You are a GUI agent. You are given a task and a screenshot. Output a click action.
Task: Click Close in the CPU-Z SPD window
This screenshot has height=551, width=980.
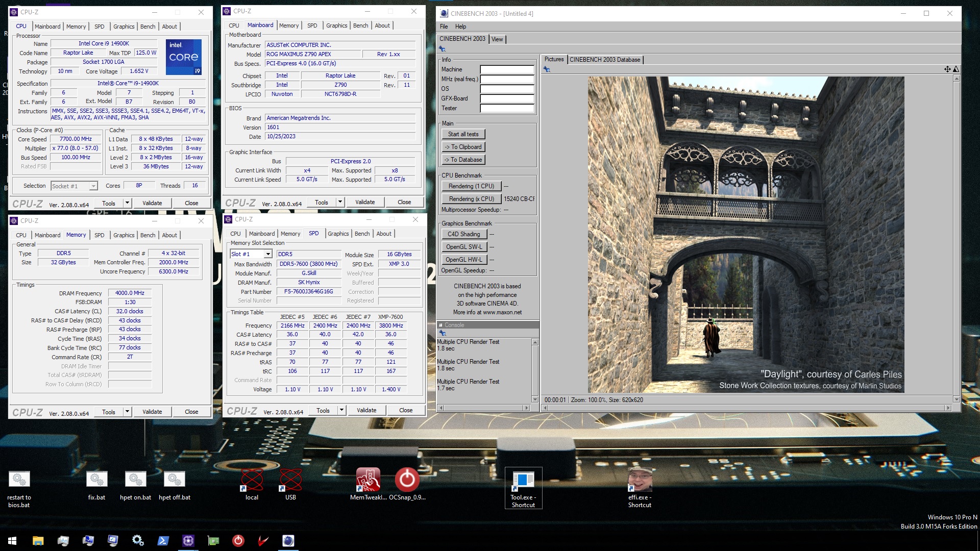click(406, 410)
